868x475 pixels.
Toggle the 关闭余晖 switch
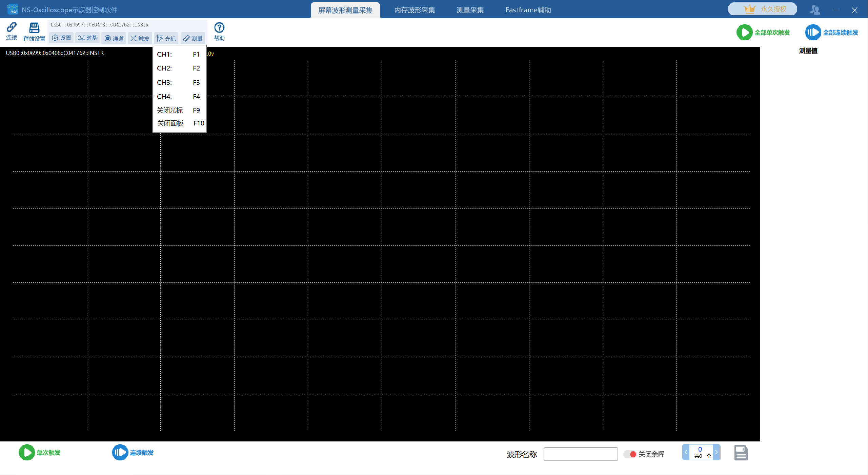[x=630, y=454]
